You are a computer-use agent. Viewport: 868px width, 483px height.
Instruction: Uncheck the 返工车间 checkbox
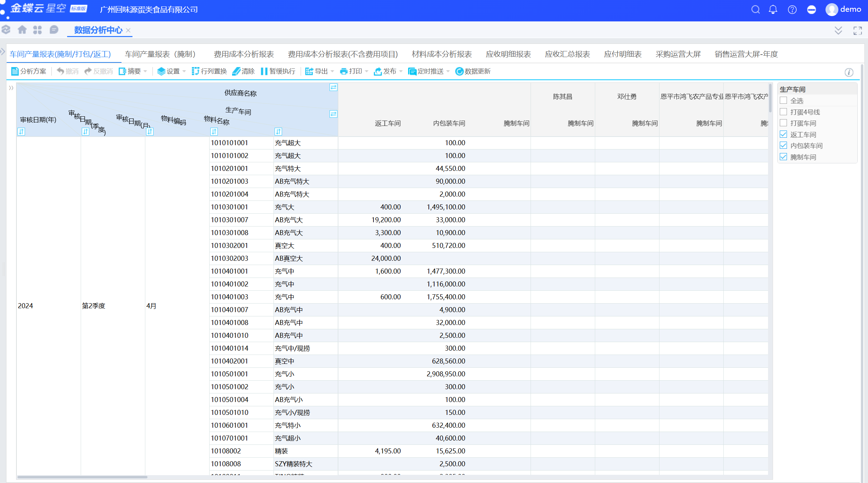pyautogui.click(x=783, y=134)
